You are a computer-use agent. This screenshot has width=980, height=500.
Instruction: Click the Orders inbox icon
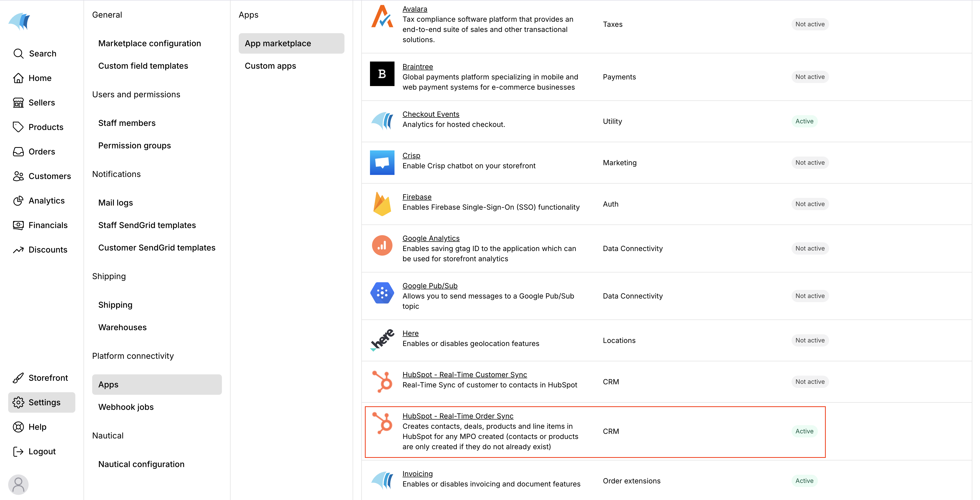point(18,152)
